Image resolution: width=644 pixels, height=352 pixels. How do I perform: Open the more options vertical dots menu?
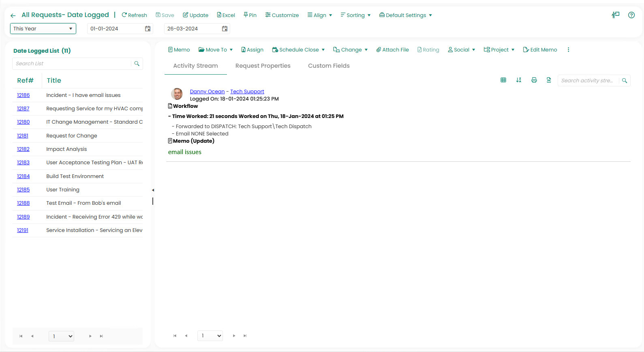(x=568, y=50)
